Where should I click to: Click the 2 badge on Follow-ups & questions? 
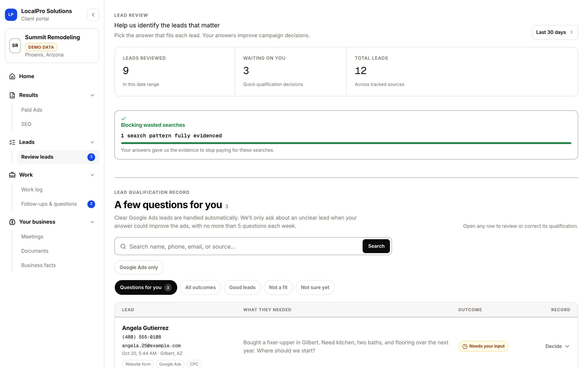[91, 204]
